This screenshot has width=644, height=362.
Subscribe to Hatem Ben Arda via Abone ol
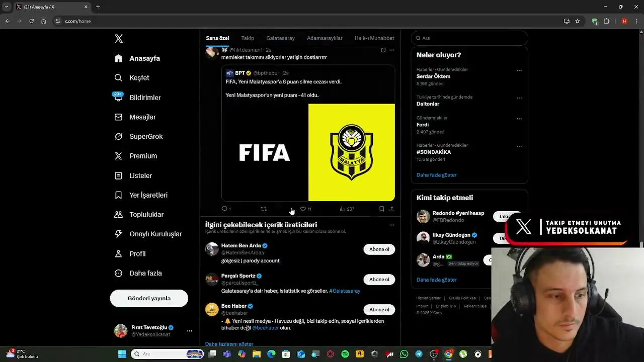pos(379,249)
